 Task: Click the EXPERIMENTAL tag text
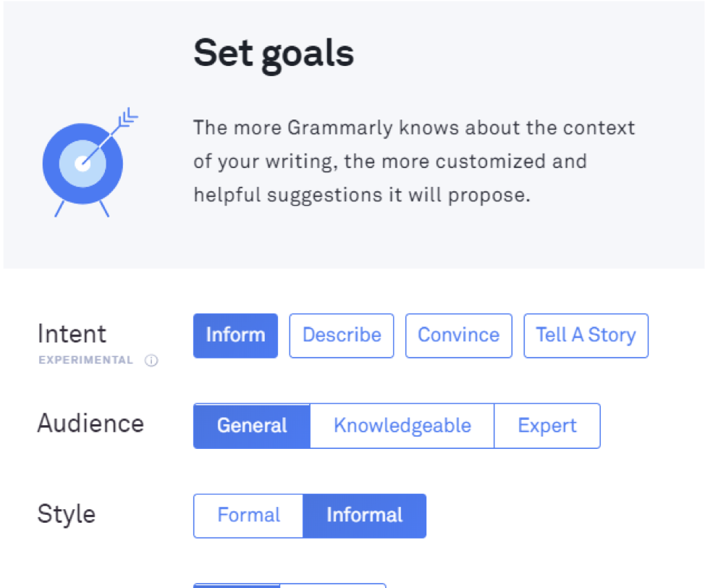(x=85, y=361)
